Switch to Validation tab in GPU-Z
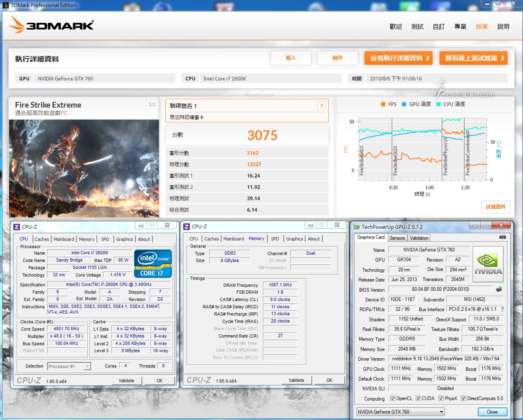 coord(419,238)
